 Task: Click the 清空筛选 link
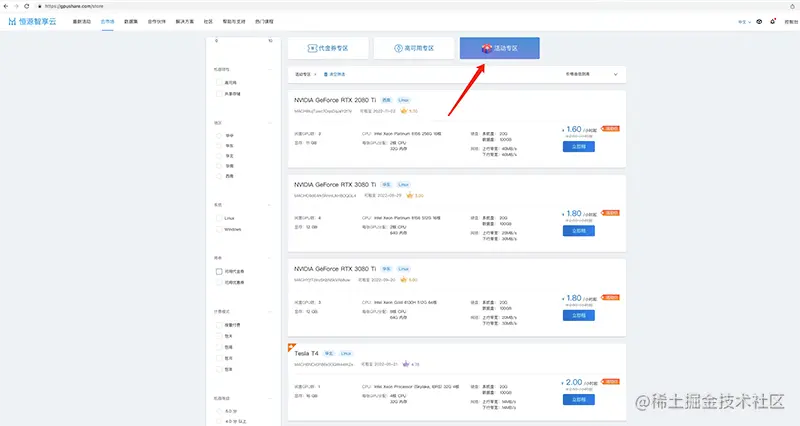coord(337,74)
